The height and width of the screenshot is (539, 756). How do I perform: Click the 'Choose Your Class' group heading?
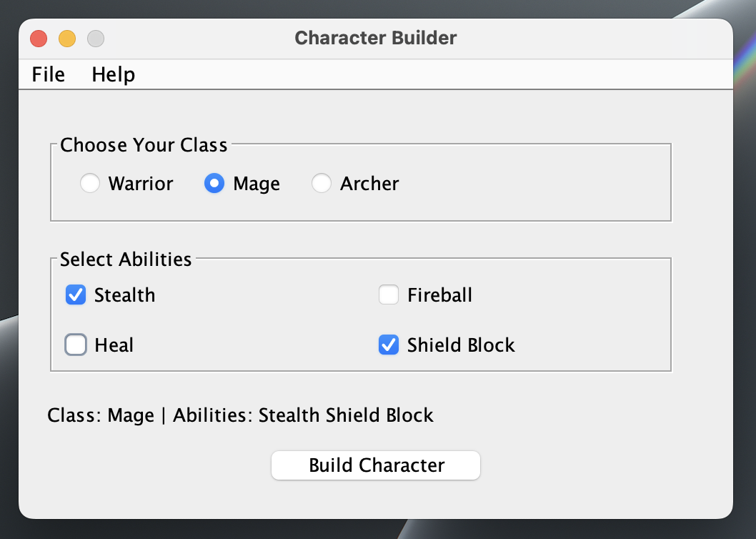point(144,145)
